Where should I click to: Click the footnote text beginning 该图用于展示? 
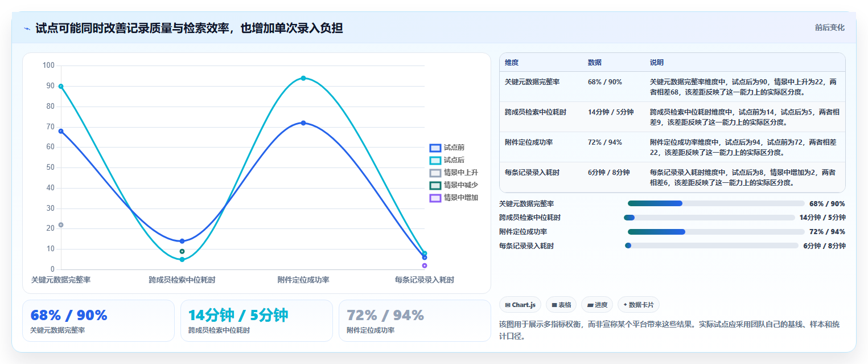coord(669,330)
